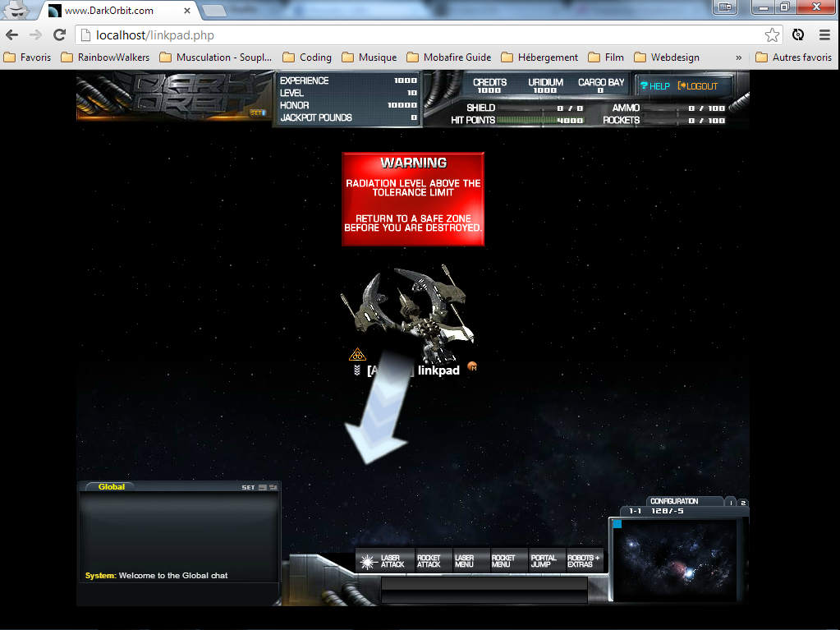This screenshot has height=630, width=840.
Task: Click the Help link in the header
Action: pos(654,86)
